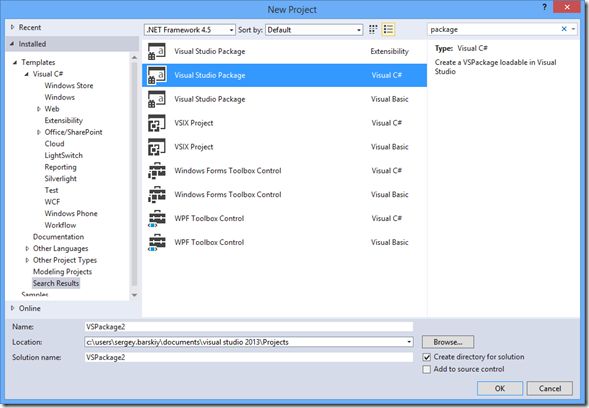
Task: Click the Browse... button
Action: coord(448,342)
